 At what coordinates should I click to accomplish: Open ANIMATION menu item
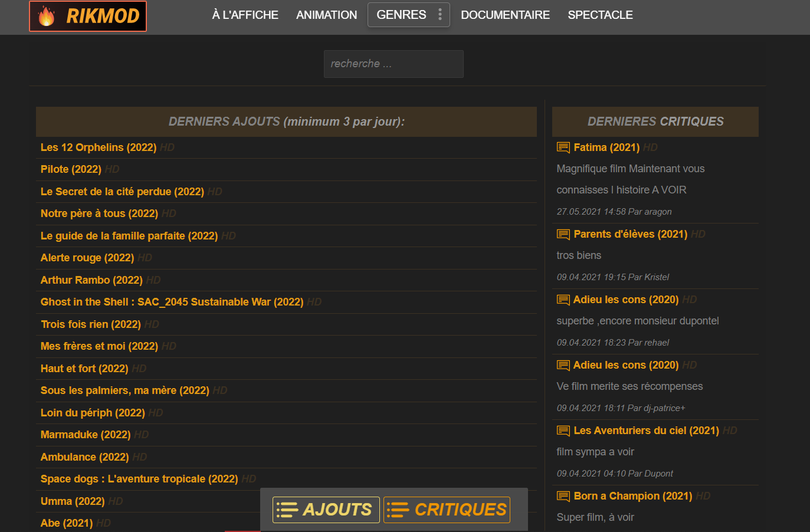coord(327,15)
